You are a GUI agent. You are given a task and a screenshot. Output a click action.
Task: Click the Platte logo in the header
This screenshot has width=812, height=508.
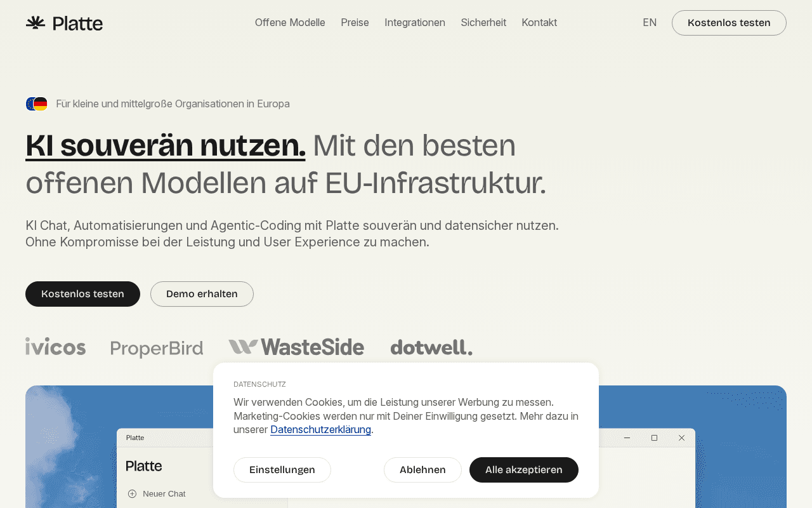pos(64,23)
